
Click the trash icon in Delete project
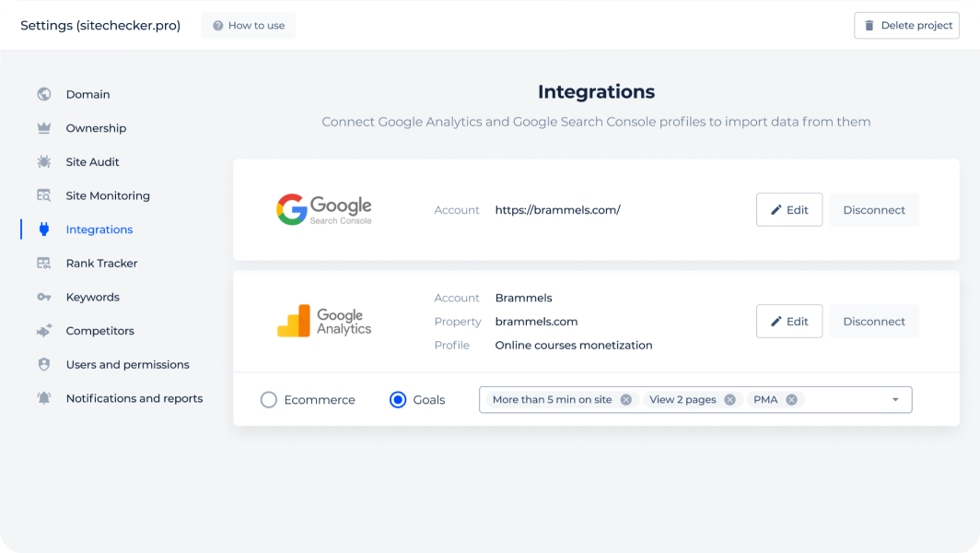pos(869,26)
